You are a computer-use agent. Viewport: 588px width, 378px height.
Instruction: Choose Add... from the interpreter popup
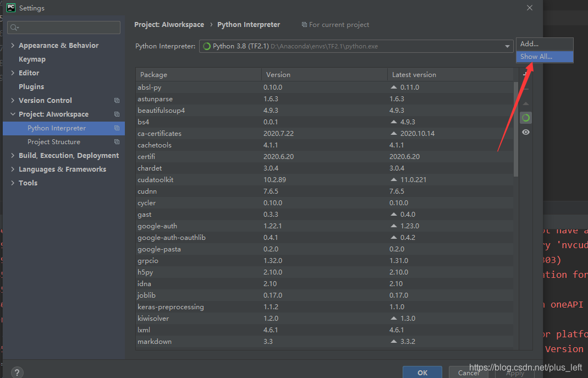[545, 44]
